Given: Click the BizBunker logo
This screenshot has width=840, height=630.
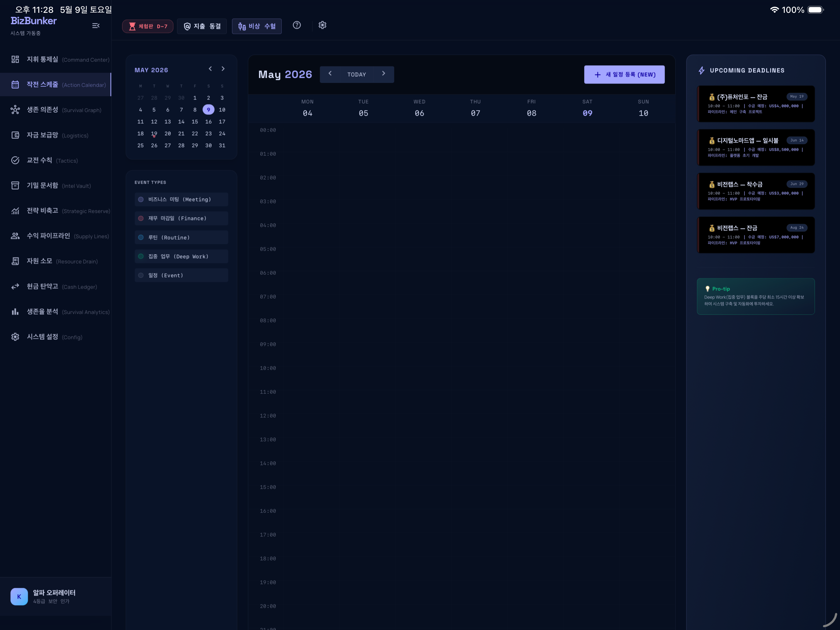Looking at the screenshot, I should coord(33,21).
